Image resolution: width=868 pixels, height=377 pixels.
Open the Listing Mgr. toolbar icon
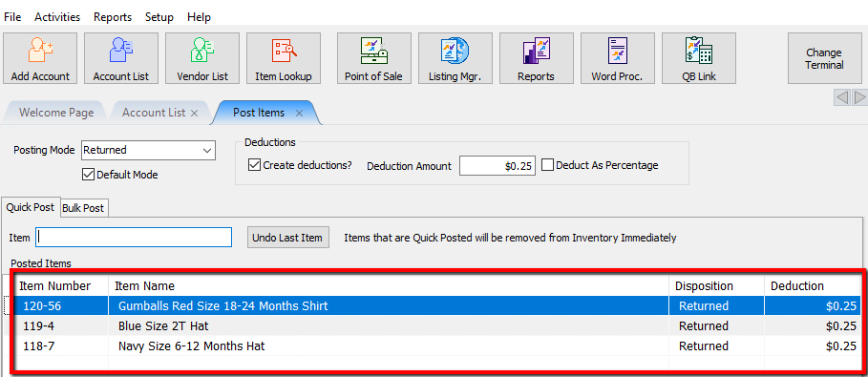(x=455, y=58)
